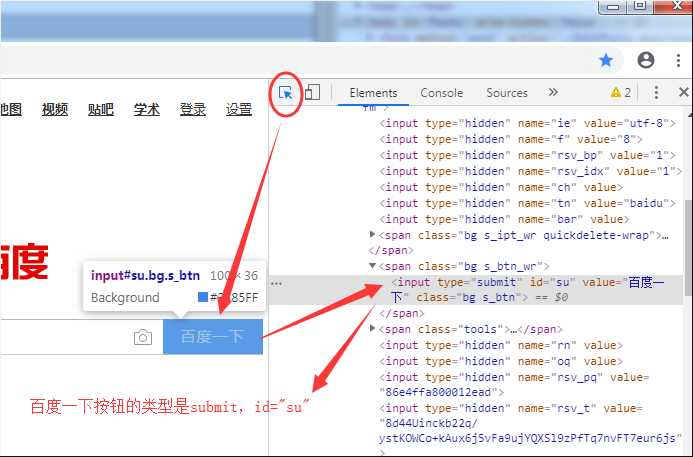The image size is (693, 457).
Task: Click the 学术 navigation link
Action: tap(147, 109)
